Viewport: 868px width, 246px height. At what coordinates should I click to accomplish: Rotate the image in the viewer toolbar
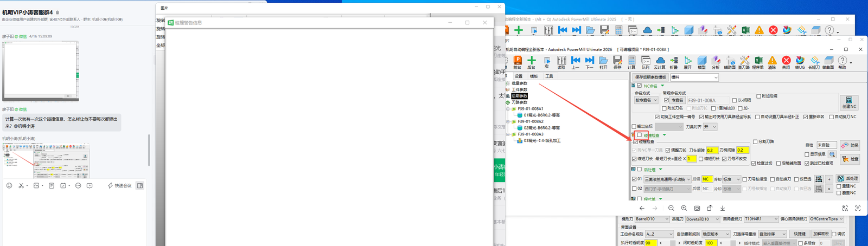710,208
